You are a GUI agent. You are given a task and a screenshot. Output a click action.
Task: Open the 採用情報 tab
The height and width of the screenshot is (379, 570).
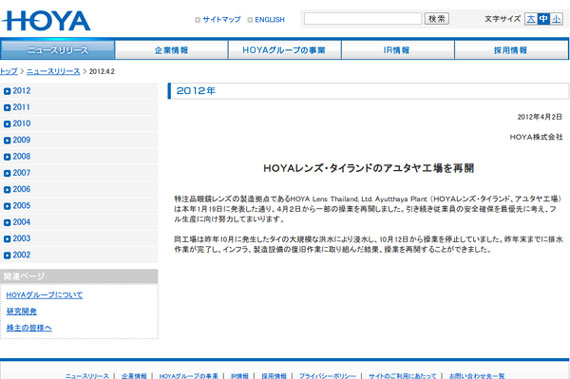click(511, 50)
